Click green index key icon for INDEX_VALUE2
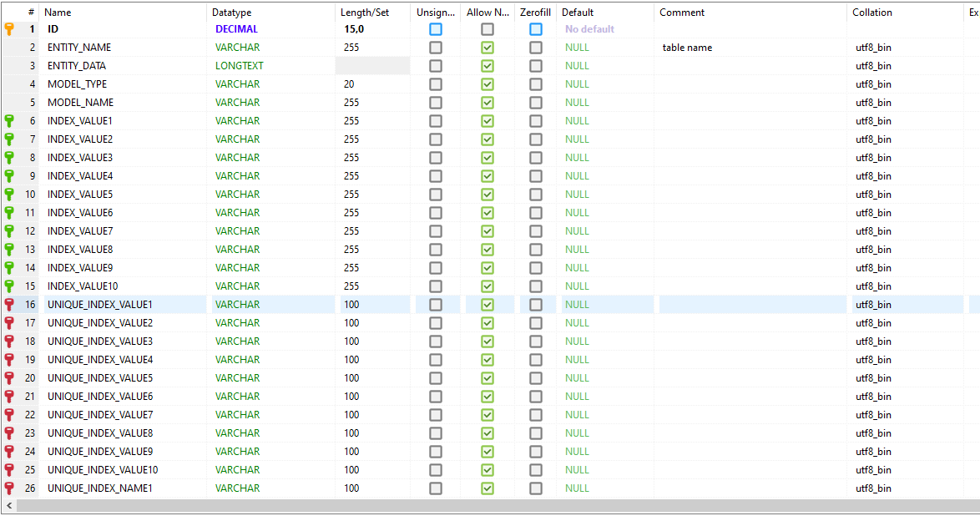The height and width of the screenshot is (516, 980). (x=9, y=139)
